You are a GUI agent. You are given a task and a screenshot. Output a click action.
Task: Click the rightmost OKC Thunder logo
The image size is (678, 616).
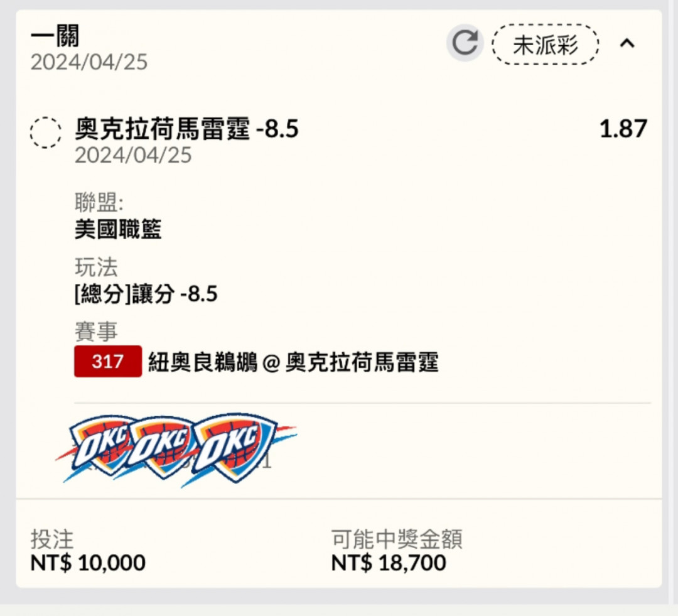tap(235, 448)
